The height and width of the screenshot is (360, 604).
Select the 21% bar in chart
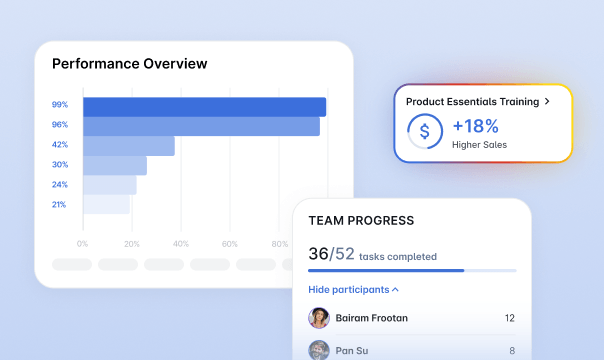point(107,204)
